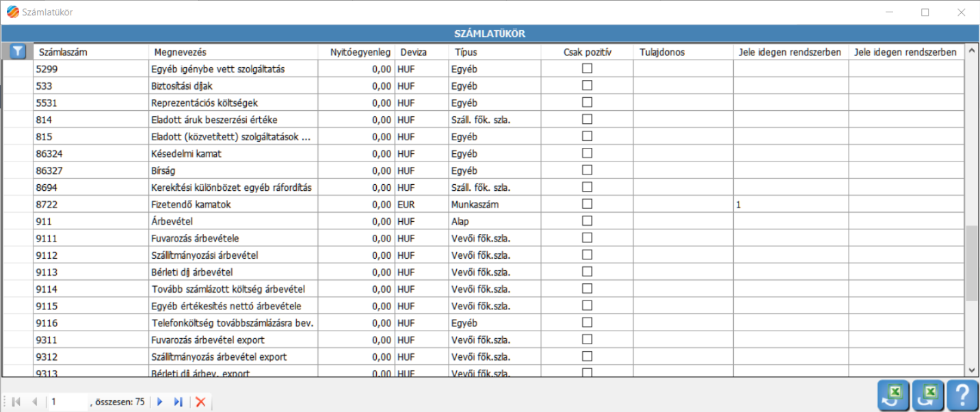This screenshot has height=412, width=980.
Task: Click the Tulajdonos column header
Action: [683, 52]
